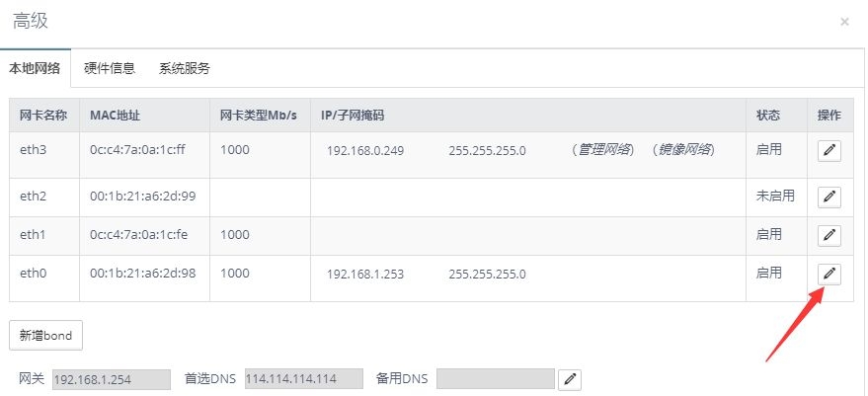Click the 管理网络 label on eth3

point(604,151)
